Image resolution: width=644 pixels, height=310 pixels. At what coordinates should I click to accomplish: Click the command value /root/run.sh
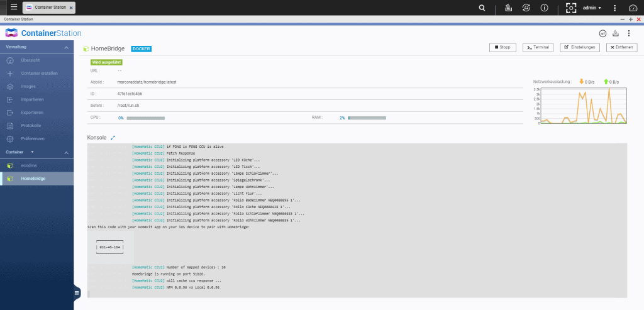(x=128, y=106)
